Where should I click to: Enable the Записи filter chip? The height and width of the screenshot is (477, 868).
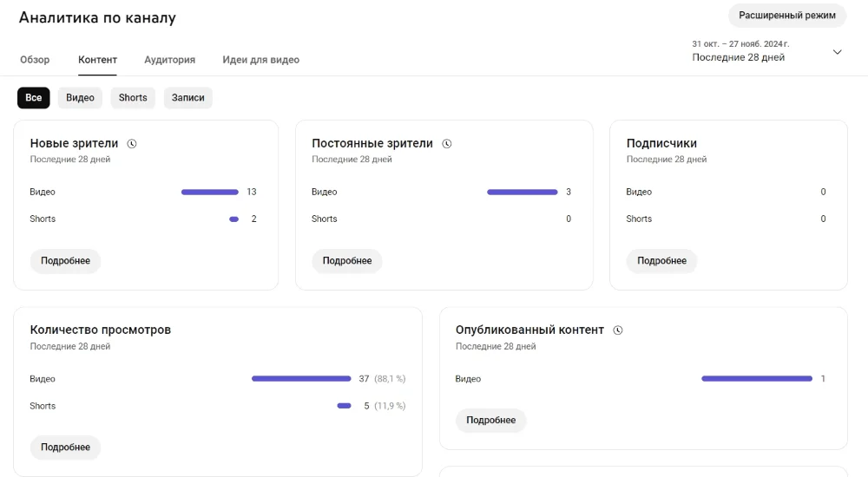[x=187, y=98]
